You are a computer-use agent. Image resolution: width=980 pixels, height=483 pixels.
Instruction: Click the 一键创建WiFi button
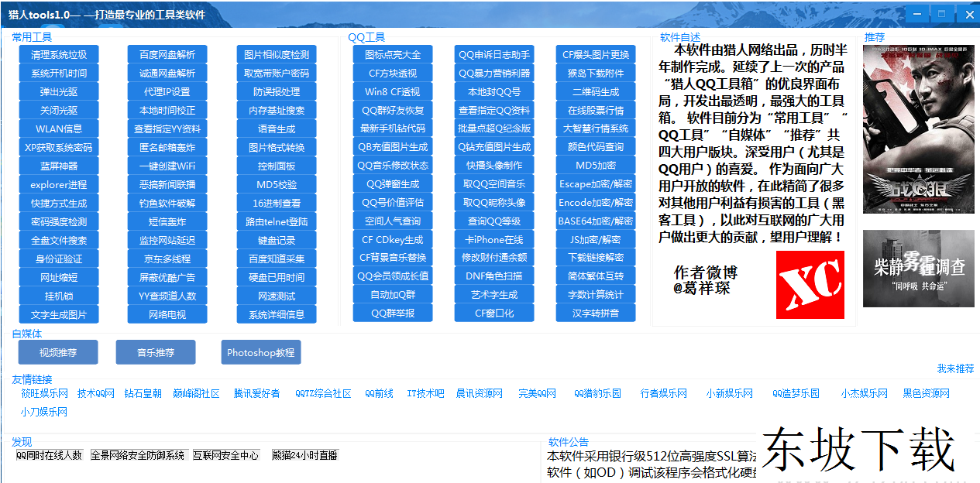167,166
